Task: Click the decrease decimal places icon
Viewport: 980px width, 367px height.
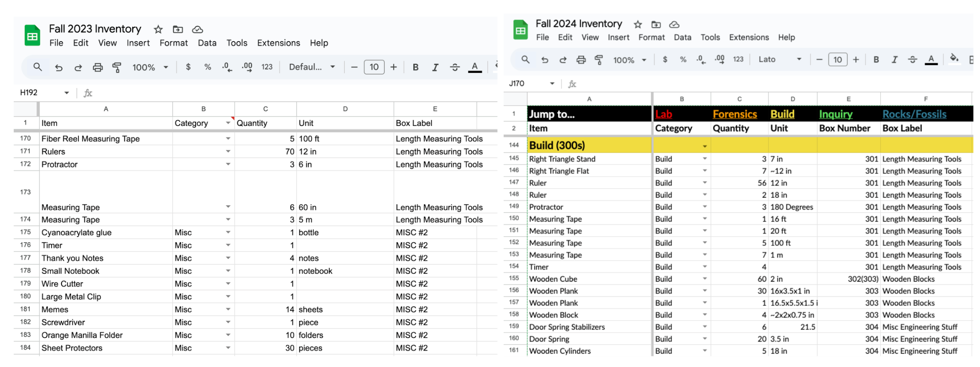Action: coord(227,67)
